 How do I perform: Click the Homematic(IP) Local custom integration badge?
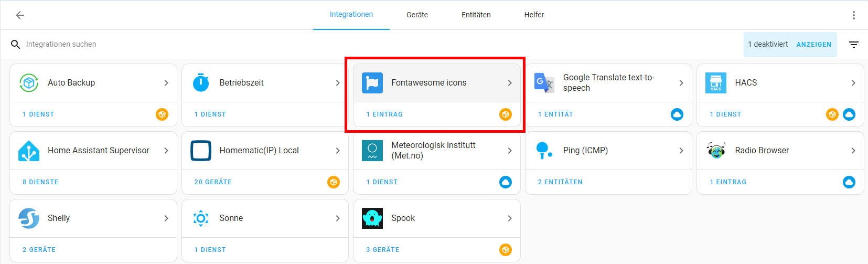coord(333,182)
